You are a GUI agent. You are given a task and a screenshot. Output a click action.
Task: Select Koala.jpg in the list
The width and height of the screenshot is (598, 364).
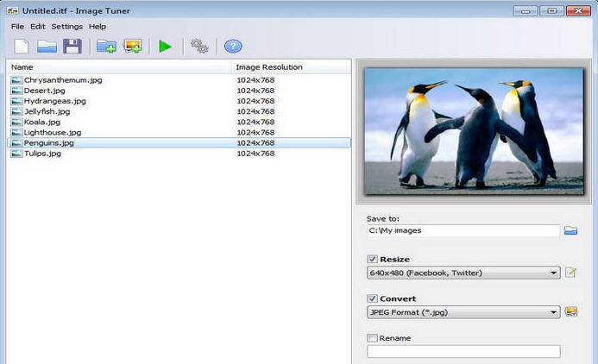[42, 122]
